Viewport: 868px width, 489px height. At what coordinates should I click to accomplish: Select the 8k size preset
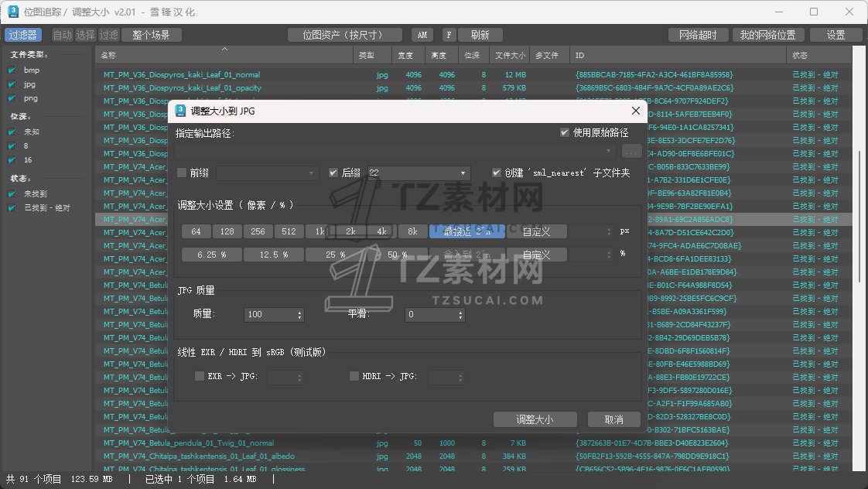[412, 231]
